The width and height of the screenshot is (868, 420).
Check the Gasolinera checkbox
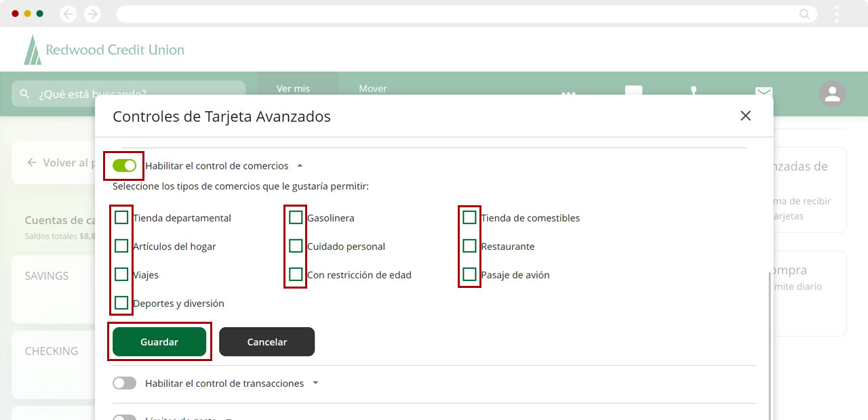click(x=296, y=217)
